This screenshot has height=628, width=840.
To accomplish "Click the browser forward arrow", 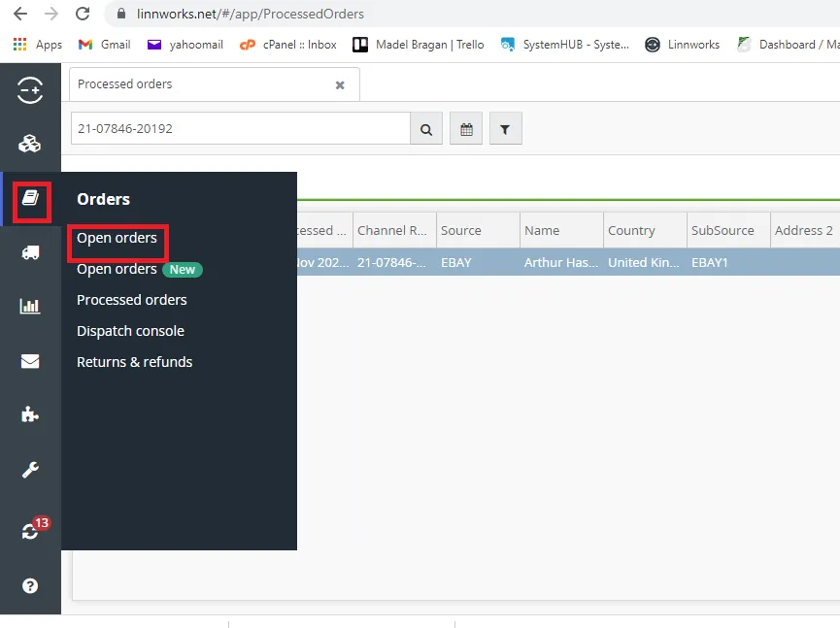I will (51, 14).
